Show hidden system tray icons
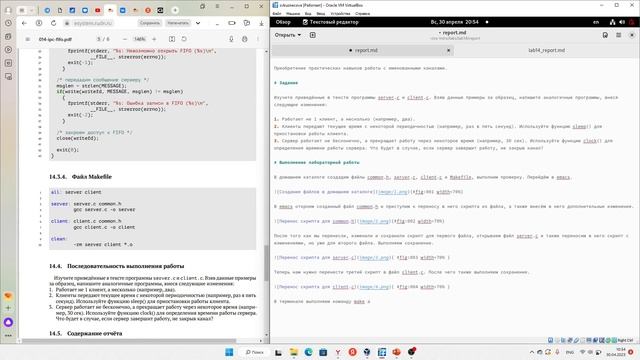This screenshot has height=360, width=640. click(532, 352)
